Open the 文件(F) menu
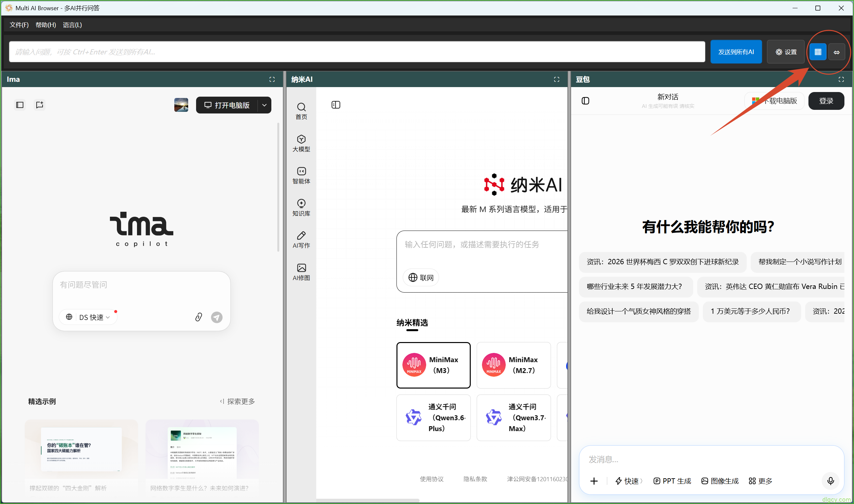854x504 pixels. [19, 25]
